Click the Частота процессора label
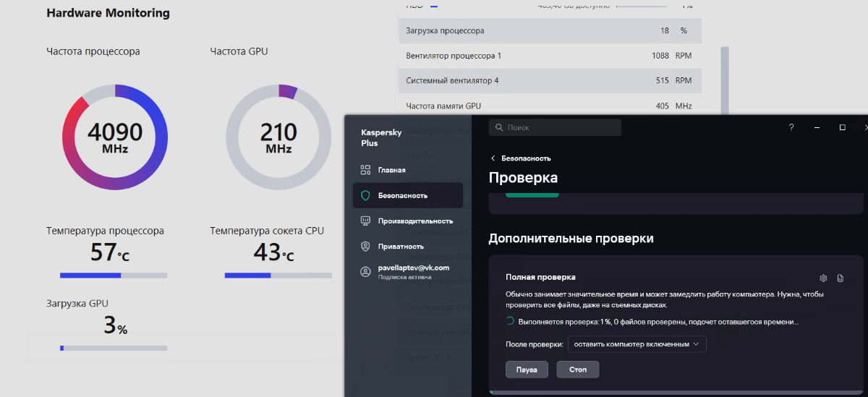This screenshot has width=868, height=397. [93, 51]
